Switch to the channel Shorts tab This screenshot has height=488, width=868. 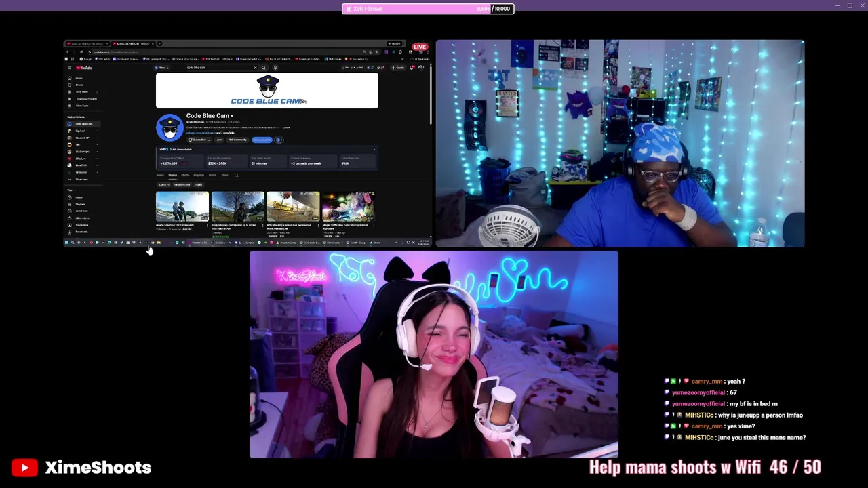185,175
